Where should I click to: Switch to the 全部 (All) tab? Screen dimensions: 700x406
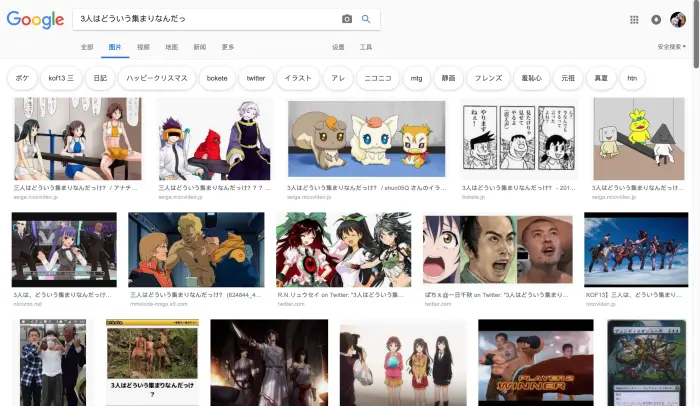point(87,47)
